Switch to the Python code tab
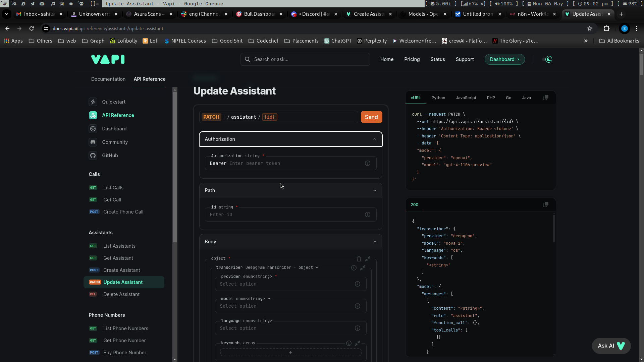The width and height of the screenshot is (644, 362). [x=438, y=98]
